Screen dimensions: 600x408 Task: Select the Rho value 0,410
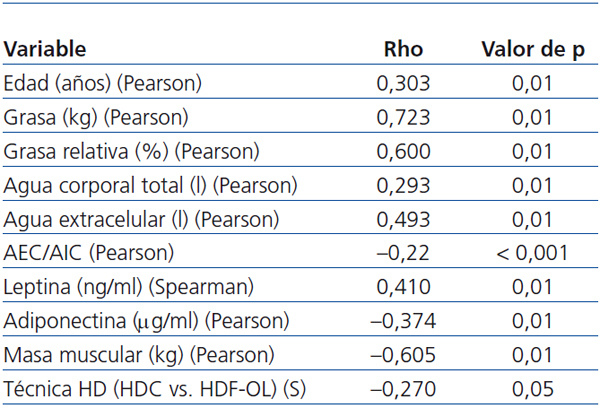pyautogui.click(x=403, y=288)
